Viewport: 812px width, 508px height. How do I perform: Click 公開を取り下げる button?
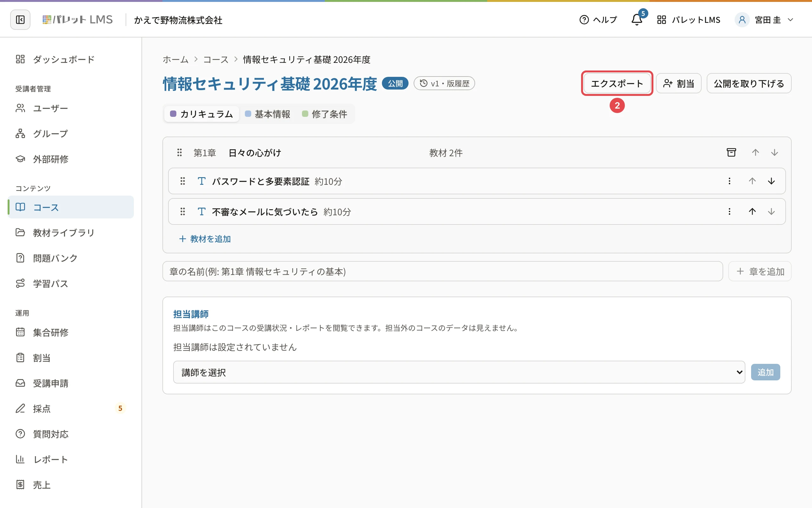click(749, 83)
